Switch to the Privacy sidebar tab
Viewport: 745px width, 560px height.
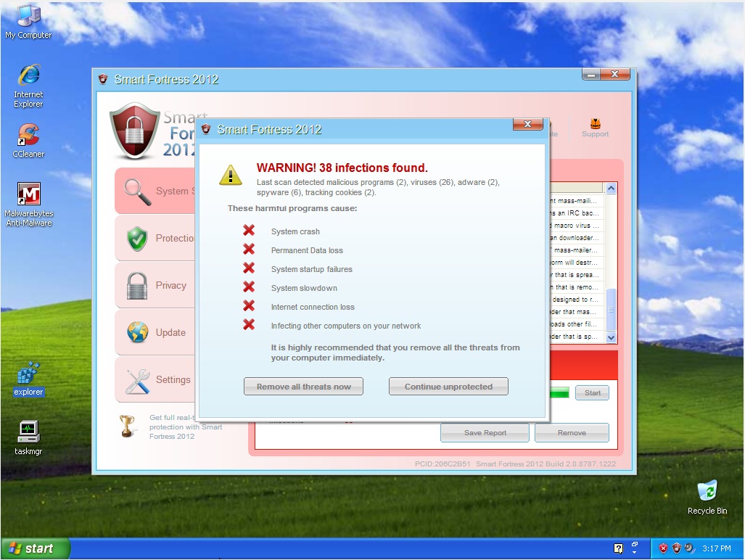point(155,285)
